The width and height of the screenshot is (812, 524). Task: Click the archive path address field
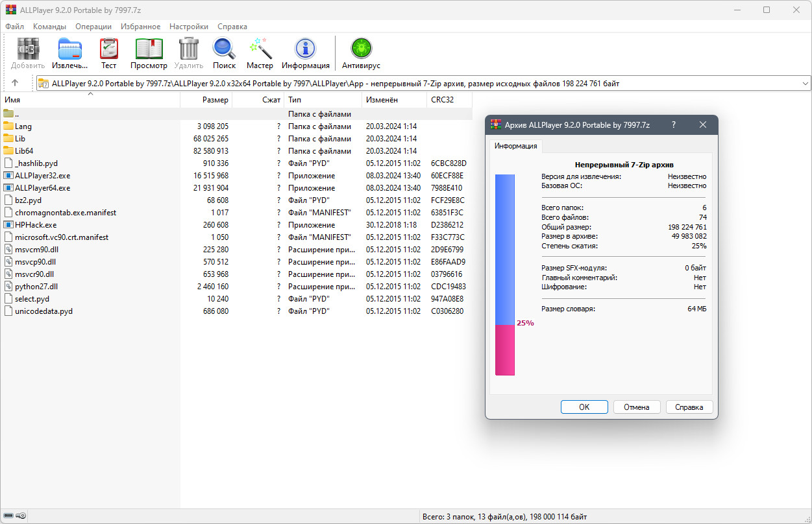pos(424,83)
